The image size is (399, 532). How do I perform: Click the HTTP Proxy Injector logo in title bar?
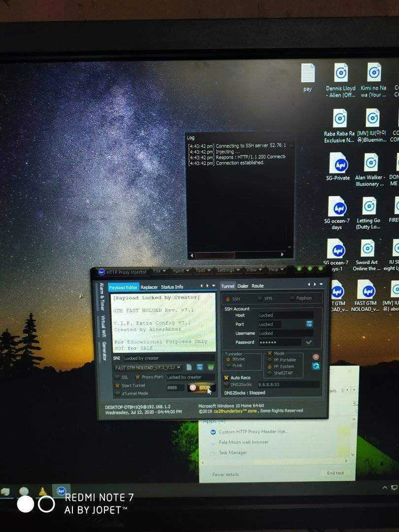101,272
